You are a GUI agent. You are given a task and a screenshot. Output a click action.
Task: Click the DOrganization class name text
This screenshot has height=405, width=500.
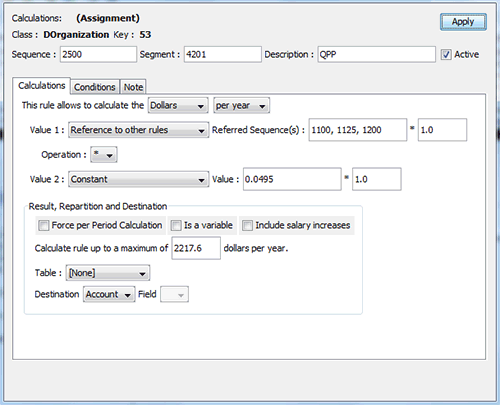[x=76, y=35]
